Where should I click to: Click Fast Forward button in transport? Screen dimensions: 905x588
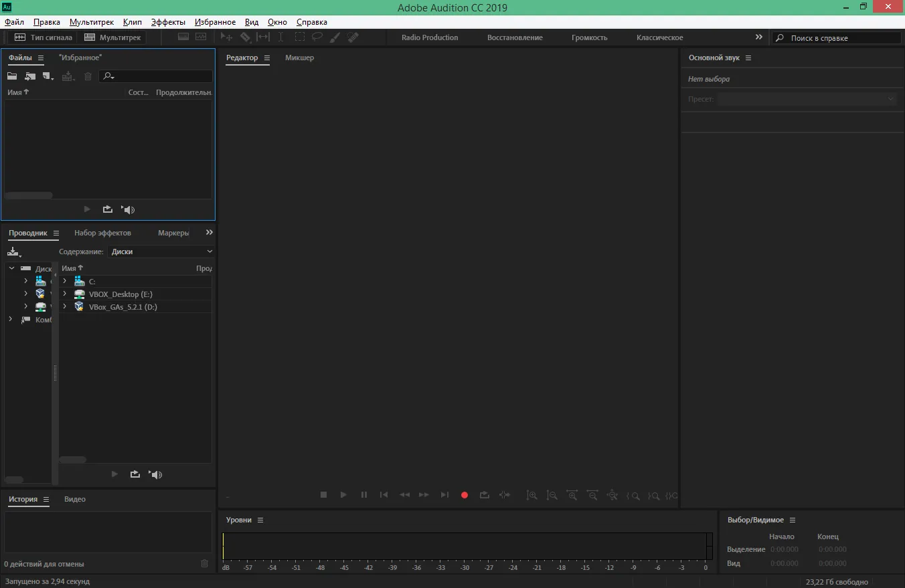424,495
